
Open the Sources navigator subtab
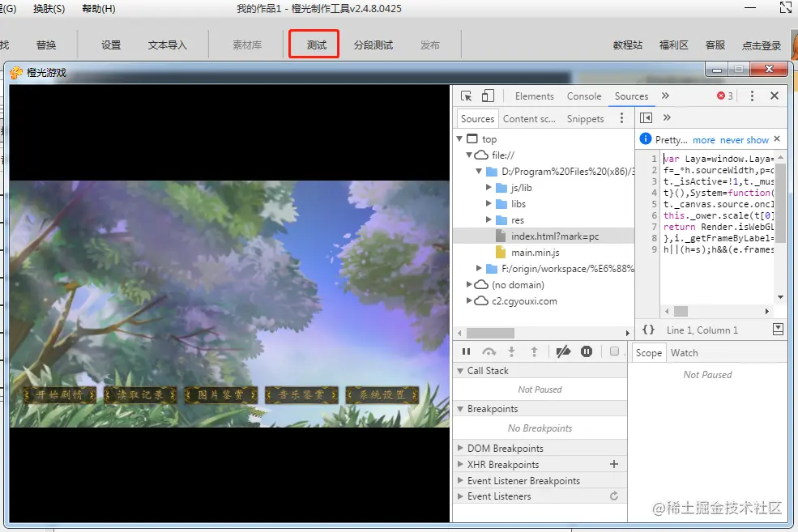pos(477,118)
